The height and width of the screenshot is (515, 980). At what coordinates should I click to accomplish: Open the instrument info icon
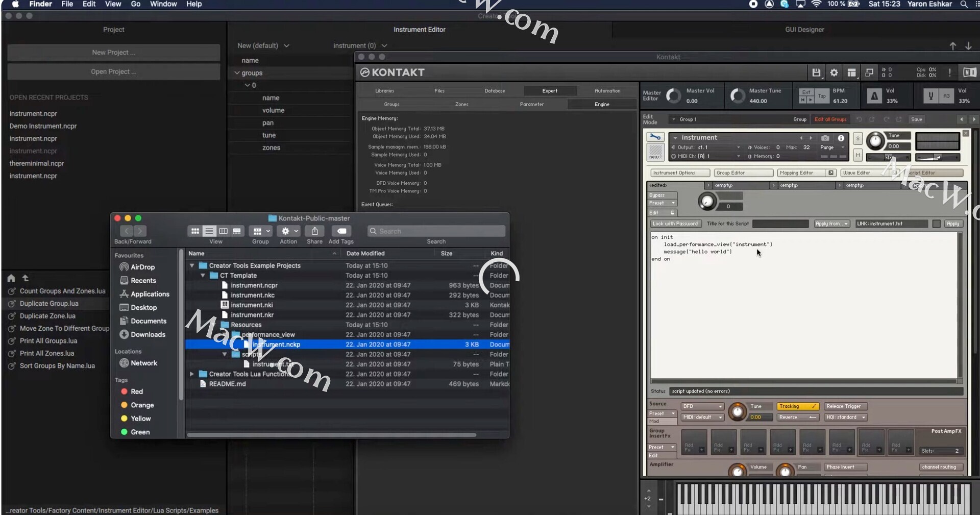[x=841, y=138]
